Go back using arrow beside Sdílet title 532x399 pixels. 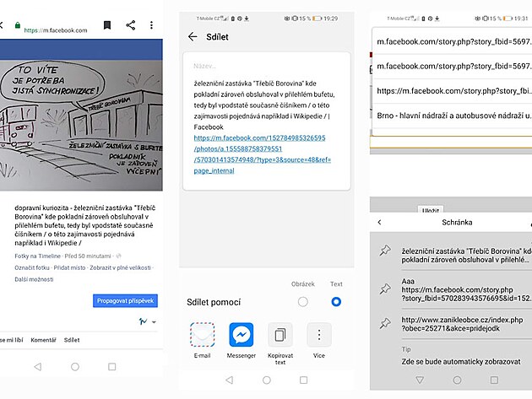click(193, 37)
